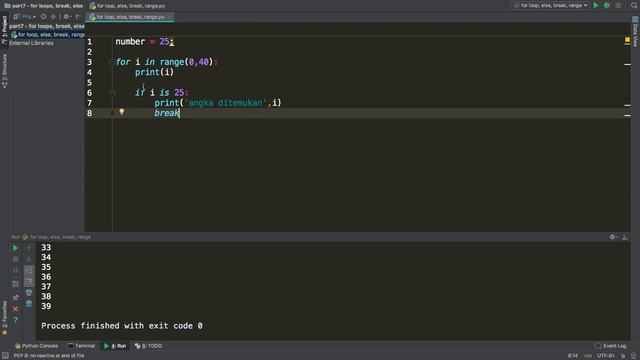Clear all Run output with trash icon
The width and height of the screenshot is (640, 360).
click(x=29, y=303)
